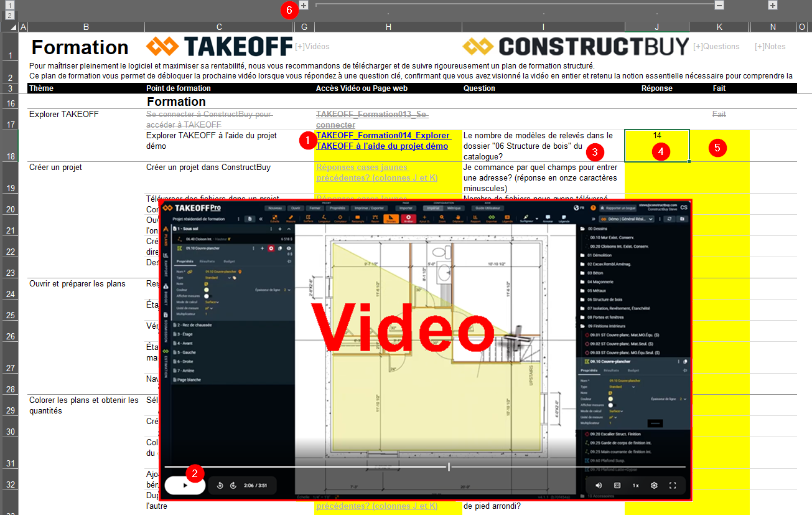The height and width of the screenshot is (515, 812).
Task: Open the Couleur swatch in catalogue panel
Action: (x=611, y=399)
